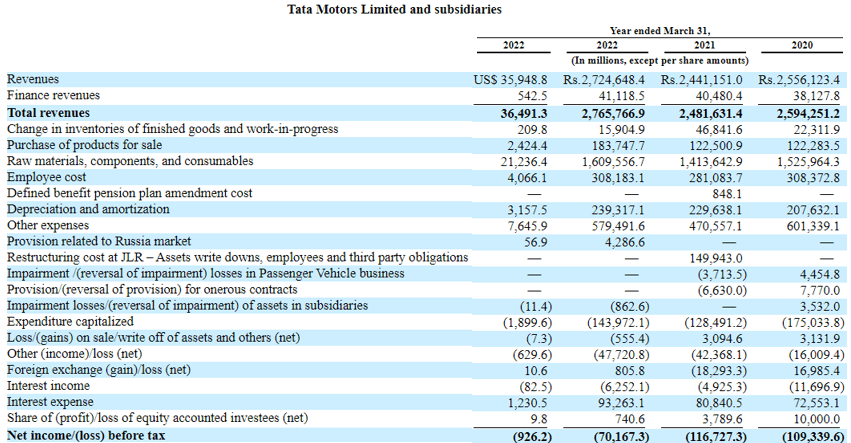Screen dimensions: 851x443
Task: Click Change in inventories of finished goods label
Action: pyautogui.click(x=173, y=129)
